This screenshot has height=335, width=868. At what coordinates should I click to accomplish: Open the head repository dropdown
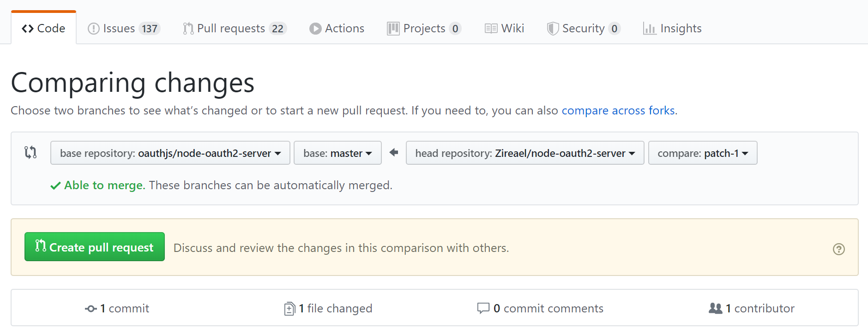point(524,153)
